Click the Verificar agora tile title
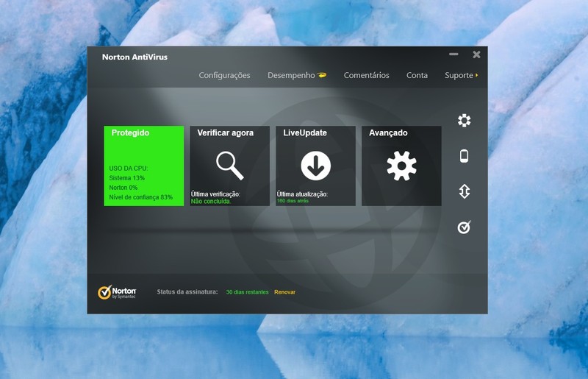This screenshot has height=379, width=588. coord(226,132)
